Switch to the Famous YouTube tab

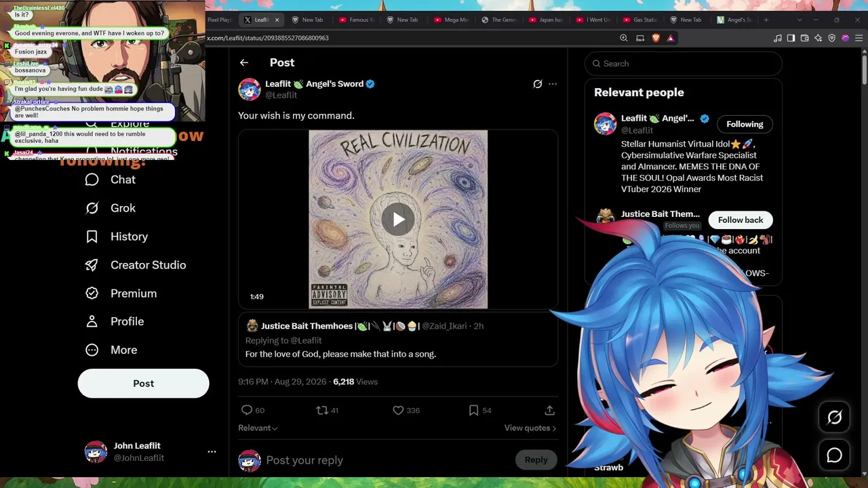357,20
